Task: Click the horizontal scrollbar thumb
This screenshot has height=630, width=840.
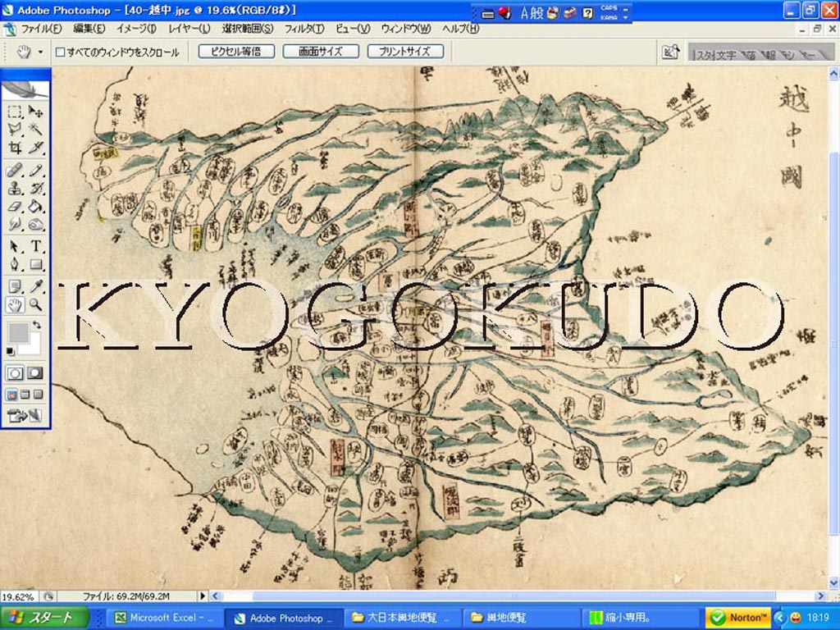Action: [x=514, y=596]
